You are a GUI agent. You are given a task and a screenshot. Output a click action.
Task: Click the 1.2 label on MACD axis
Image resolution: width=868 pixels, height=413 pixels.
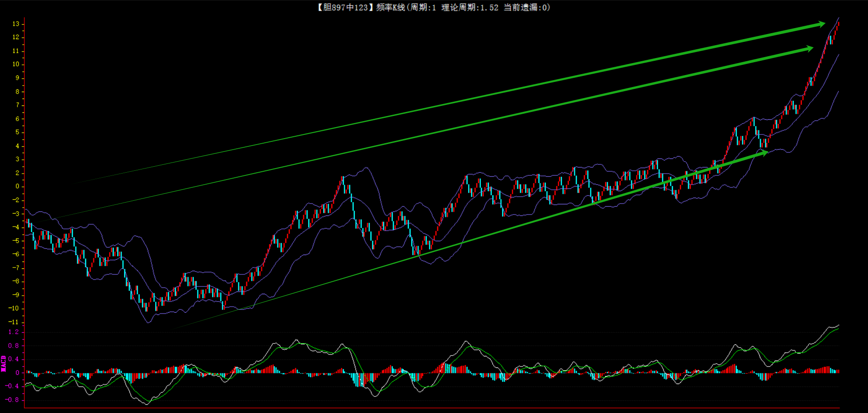14,332
